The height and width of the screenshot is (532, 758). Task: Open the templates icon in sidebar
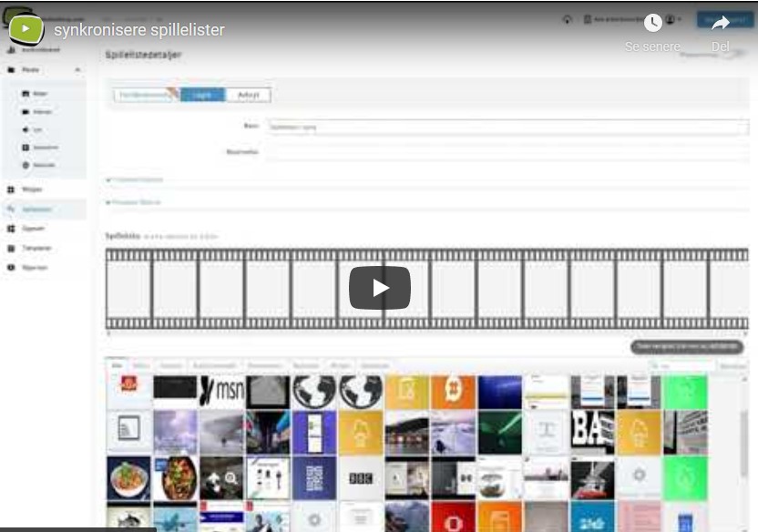11,248
